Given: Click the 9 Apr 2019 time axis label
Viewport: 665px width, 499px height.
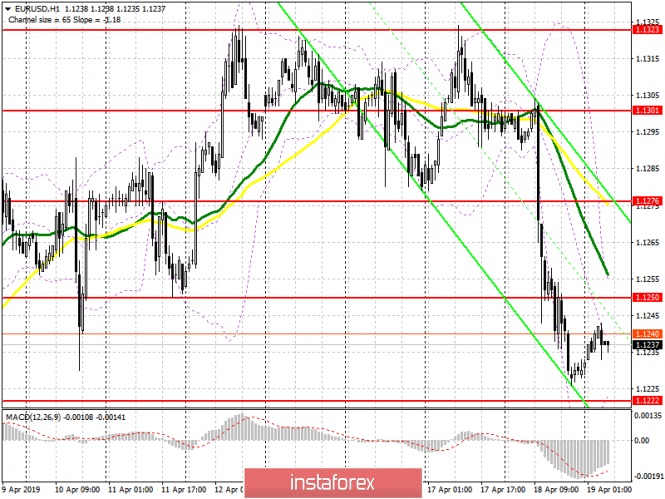Looking at the screenshot, I should (x=21, y=489).
